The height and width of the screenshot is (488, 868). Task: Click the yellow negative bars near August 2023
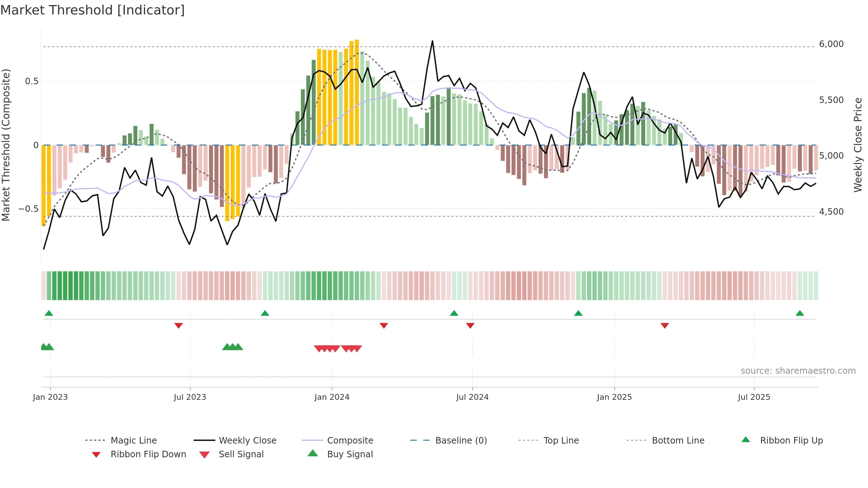click(x=233, y=183)
